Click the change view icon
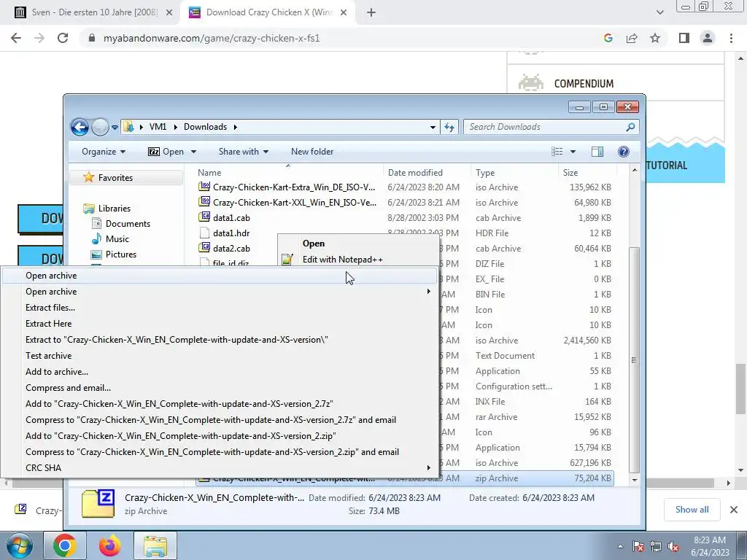The image size is (747, 560). click(557, 152)
